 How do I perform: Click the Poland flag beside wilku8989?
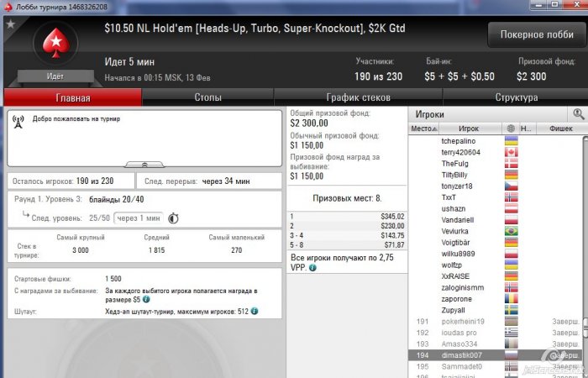(511, 254)
